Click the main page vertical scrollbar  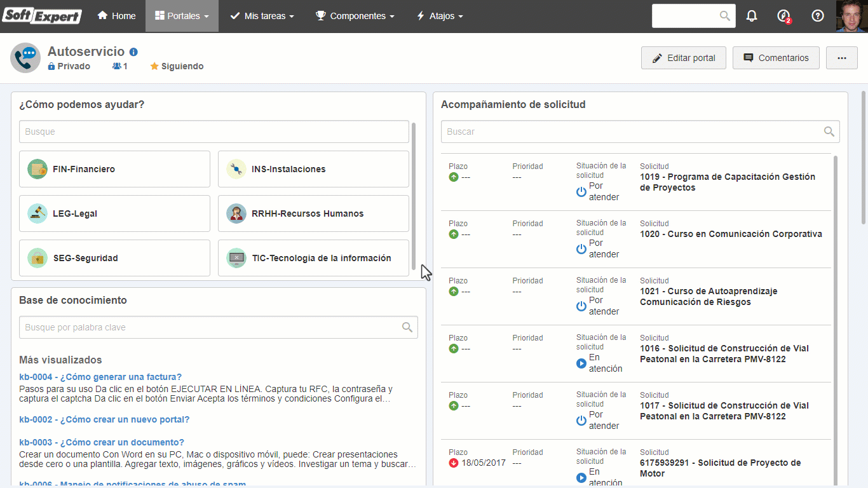(x=864, y=158)
